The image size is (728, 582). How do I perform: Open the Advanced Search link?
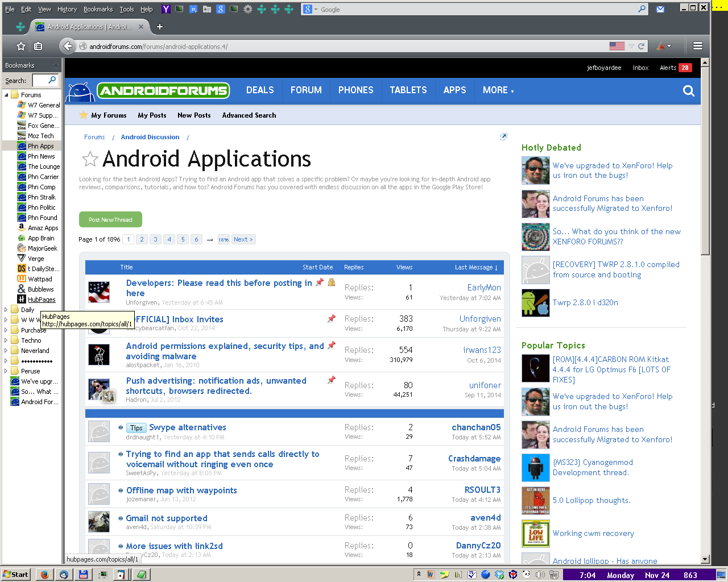pos(249,115)
